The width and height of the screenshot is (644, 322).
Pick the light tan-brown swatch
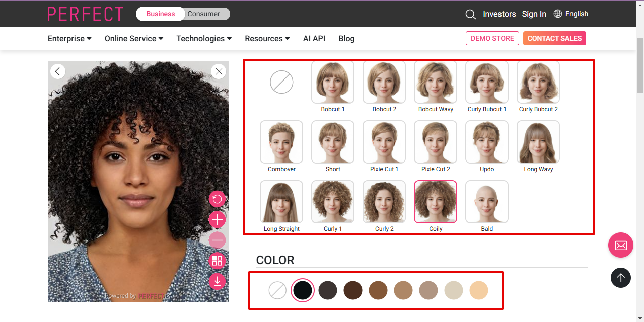tap(403, 290)
